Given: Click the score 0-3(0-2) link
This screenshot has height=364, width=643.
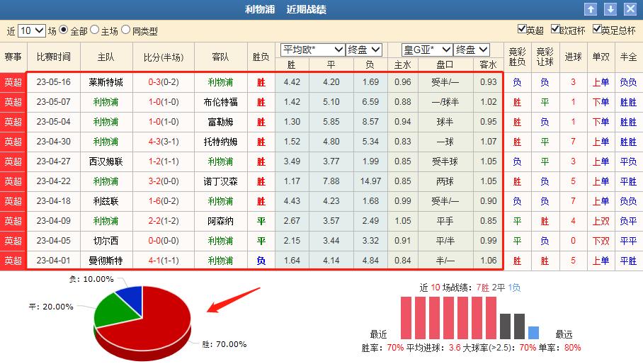Looking at the screenshot, I should pos(164,82).
